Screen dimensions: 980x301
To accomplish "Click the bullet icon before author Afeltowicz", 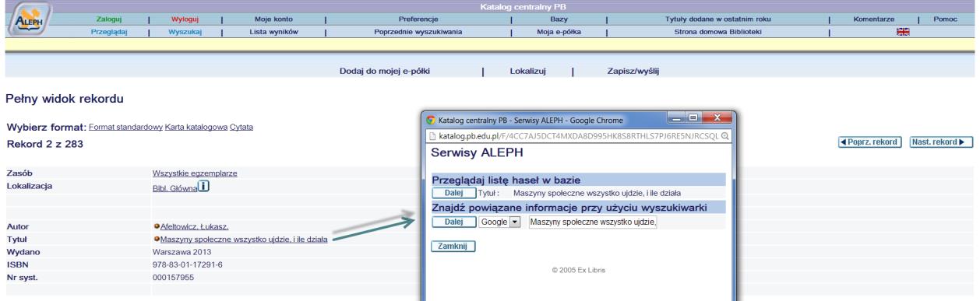I will (157, 226).
